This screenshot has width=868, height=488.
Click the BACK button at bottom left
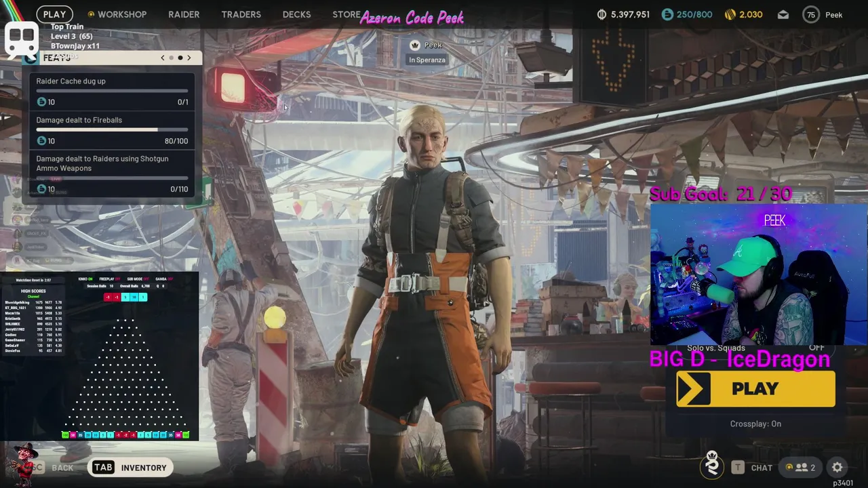click(x=62, y=468)
